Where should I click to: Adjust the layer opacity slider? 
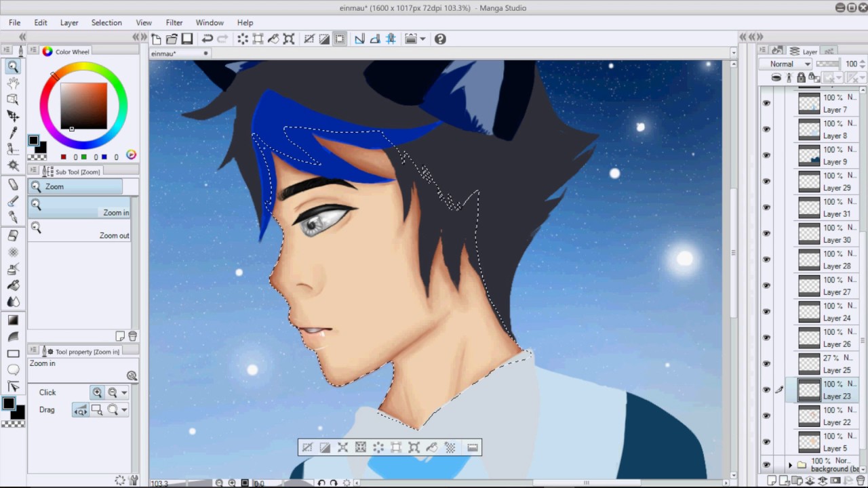point(827,64)
